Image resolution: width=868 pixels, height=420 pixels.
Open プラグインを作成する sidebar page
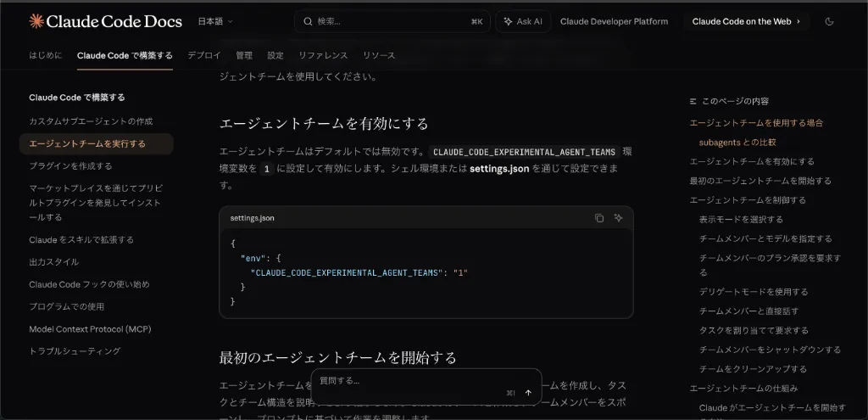(x=70, y=165)
